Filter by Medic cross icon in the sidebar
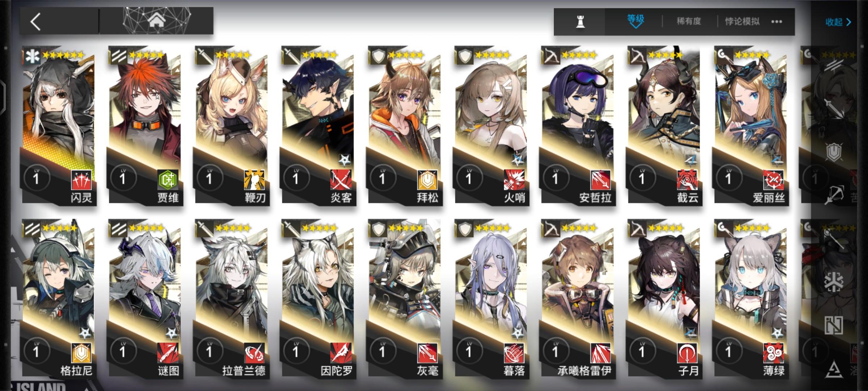The height and width of the screenshot is (391, 868). pos(834,281)
